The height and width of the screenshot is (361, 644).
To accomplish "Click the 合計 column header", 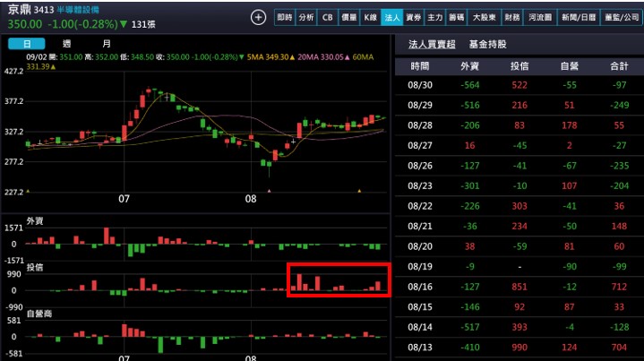I will [619, 66].
